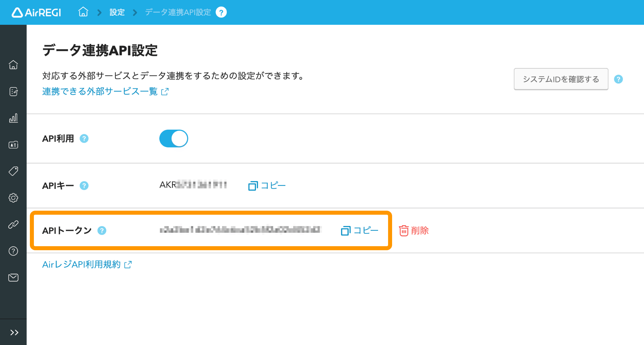Viewport: 644px width, 345px height.
Task: Open sidebar ID card icon
Action: (13, 145)
